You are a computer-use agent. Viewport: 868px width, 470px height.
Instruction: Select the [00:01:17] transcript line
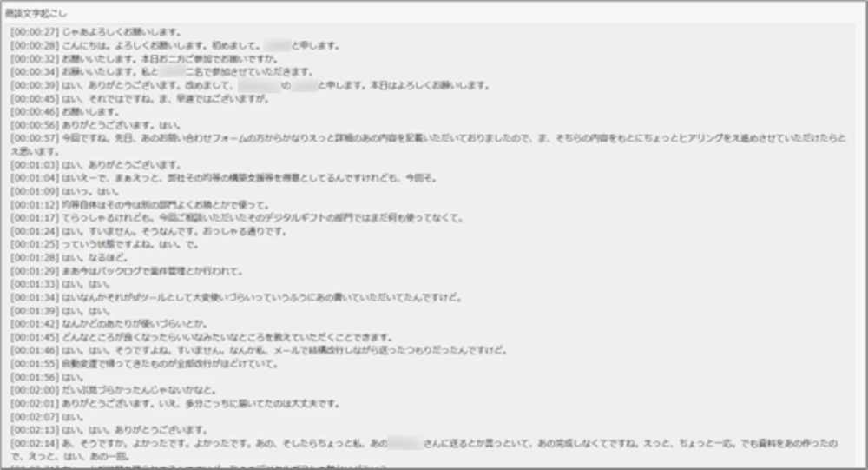(217, 218)
